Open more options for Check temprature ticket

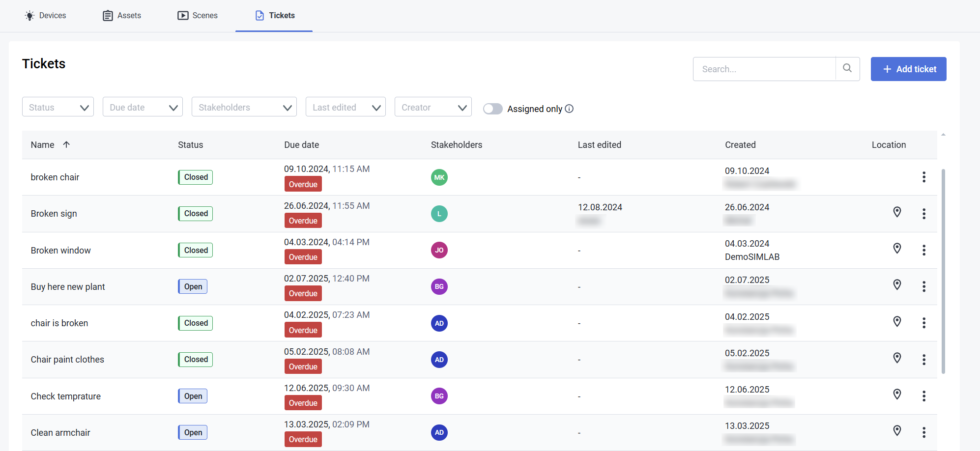(x=924, y=396)
